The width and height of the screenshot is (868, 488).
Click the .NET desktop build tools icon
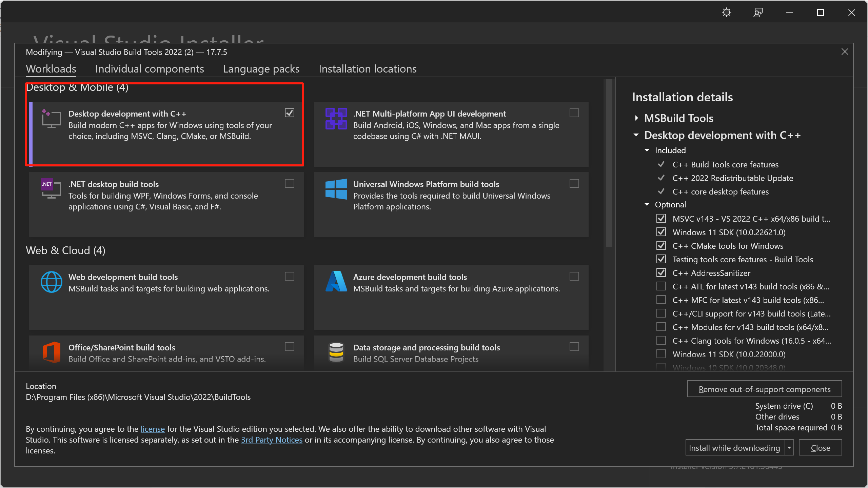[x=51, y=189]
